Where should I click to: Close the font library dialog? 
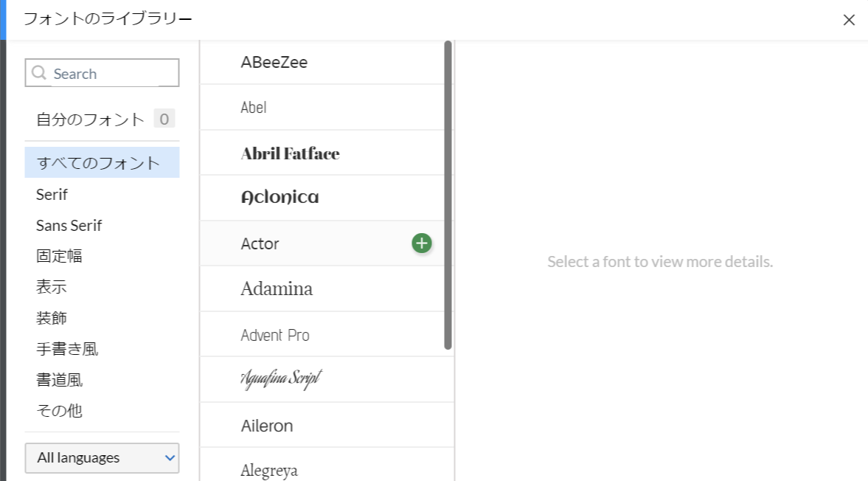[849, 20]
